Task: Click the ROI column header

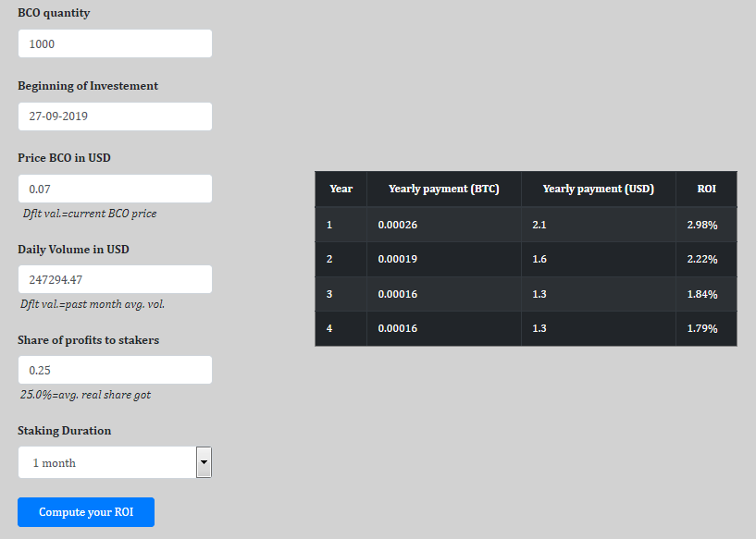Action: point(706,189)
